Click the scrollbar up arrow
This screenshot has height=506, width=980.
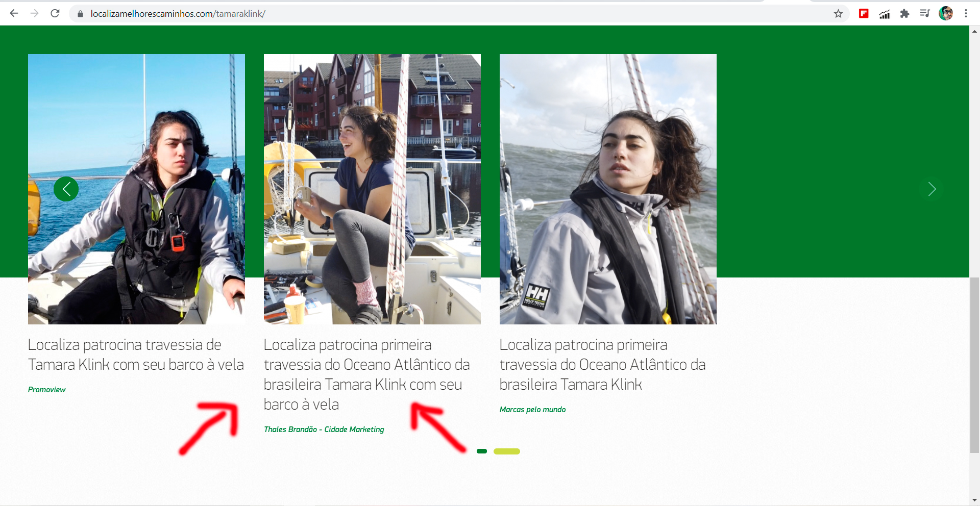pyautogui.click(x=974, y=31)
